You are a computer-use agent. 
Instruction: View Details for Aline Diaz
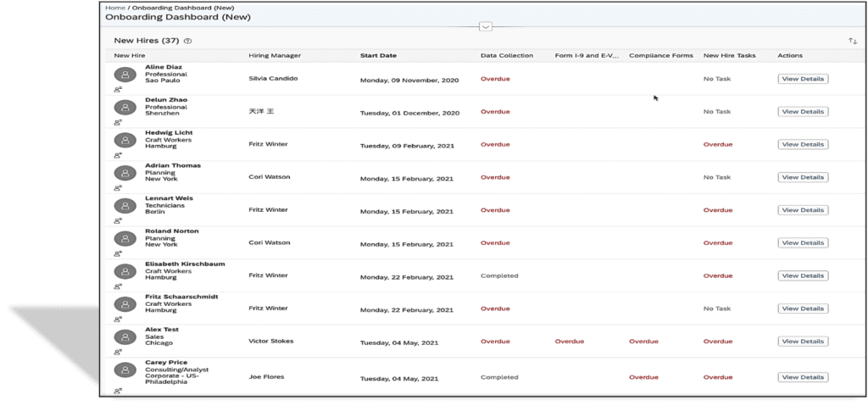coord(803,79)
